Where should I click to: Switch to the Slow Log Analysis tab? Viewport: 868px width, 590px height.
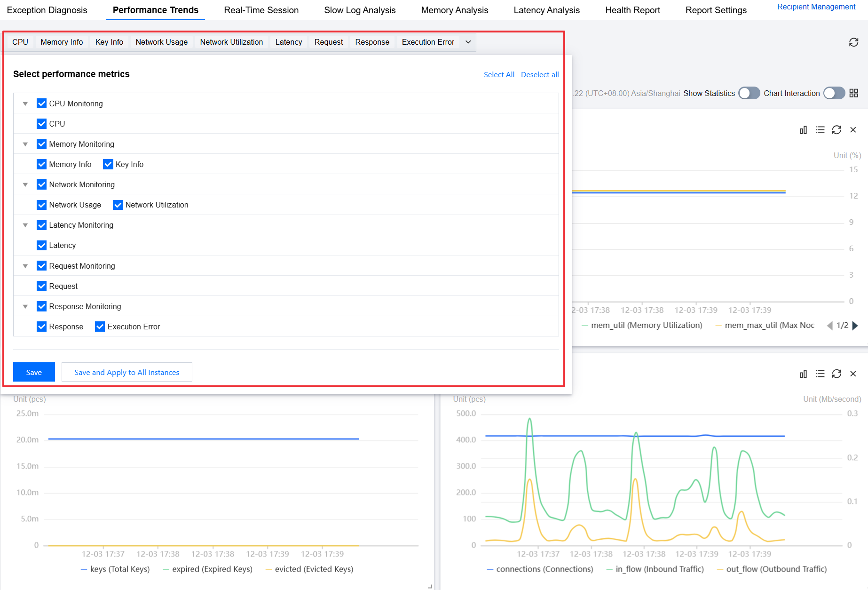pyautogui.click(x=360, y=10)
